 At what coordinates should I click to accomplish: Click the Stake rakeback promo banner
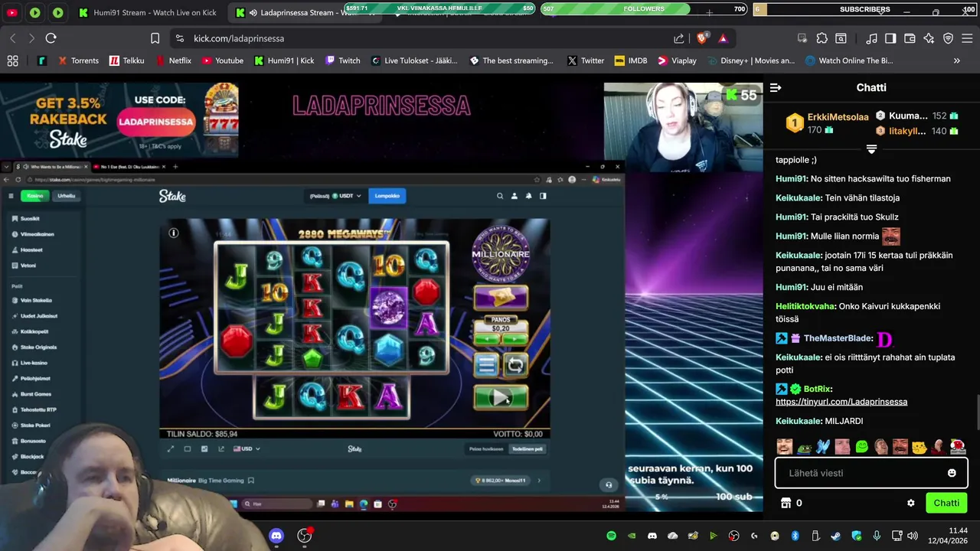point(119,120)
